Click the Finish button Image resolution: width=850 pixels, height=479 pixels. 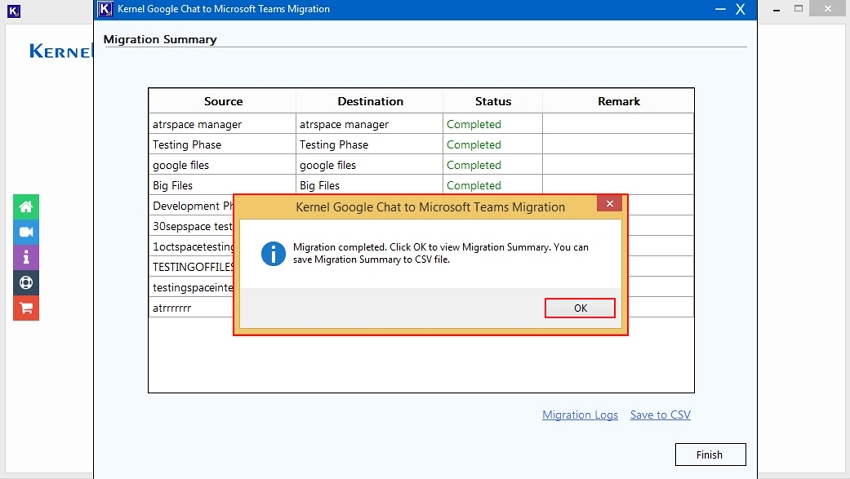710,455
